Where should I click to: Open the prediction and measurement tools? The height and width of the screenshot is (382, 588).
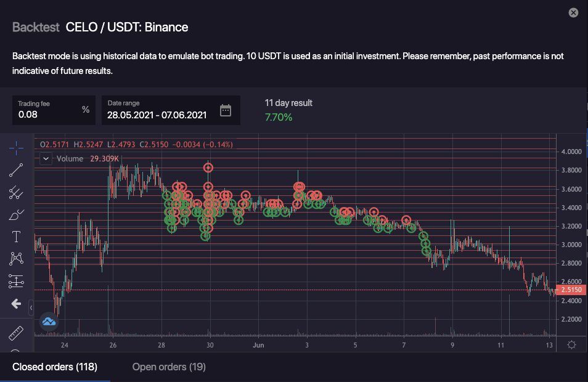tap(16, 282)
